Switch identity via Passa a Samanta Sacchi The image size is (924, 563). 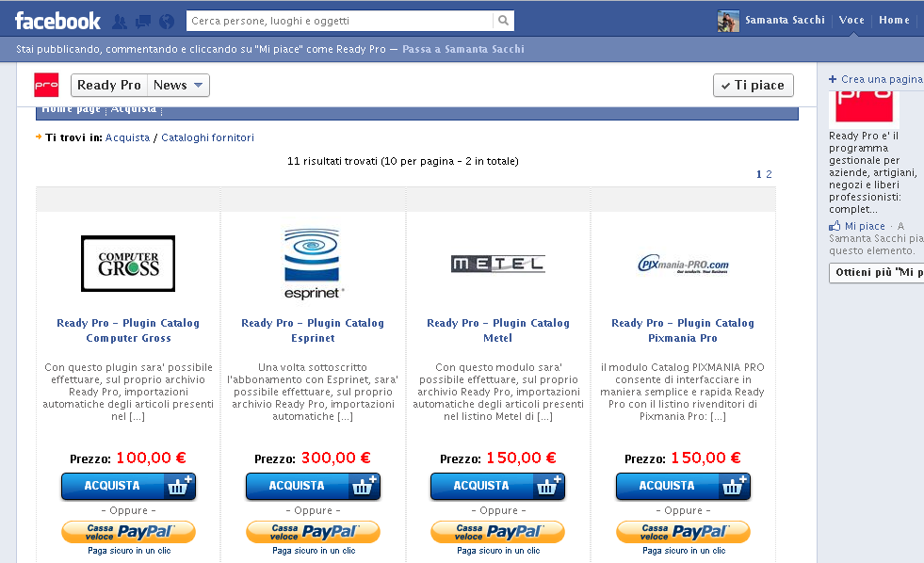coord(463,49)
